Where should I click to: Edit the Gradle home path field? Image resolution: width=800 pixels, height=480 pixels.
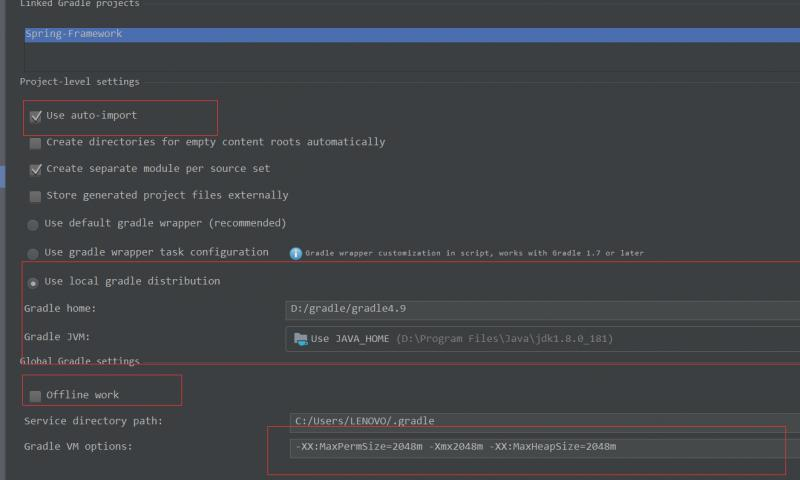coord(542,309)
